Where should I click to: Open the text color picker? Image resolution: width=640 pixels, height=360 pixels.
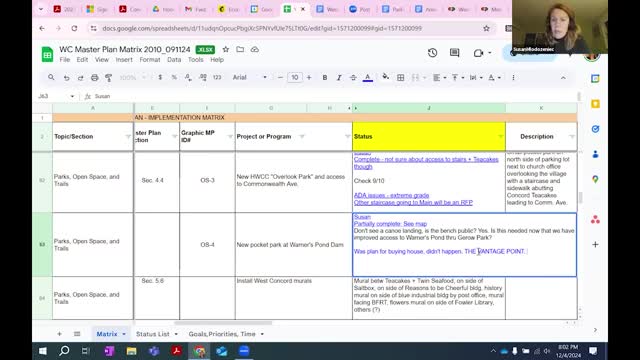click(368, 78)
